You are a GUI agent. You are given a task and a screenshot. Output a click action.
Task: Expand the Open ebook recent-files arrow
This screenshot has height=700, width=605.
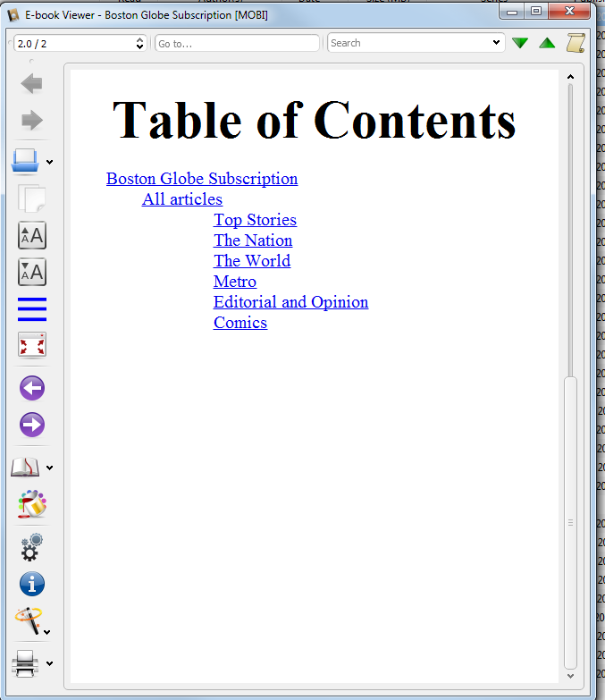pos(49,162)
